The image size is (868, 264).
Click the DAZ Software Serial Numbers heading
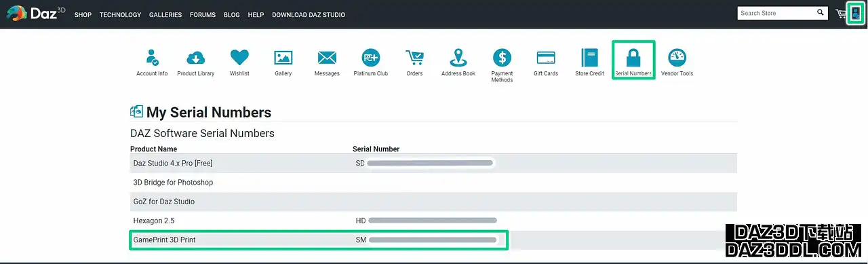coord(202,133)
